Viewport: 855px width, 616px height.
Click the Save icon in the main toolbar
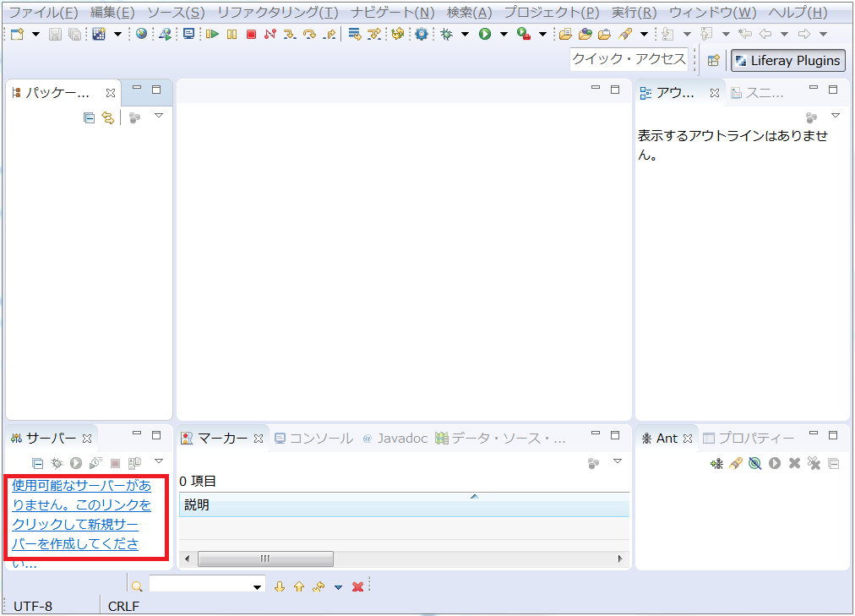54,34
